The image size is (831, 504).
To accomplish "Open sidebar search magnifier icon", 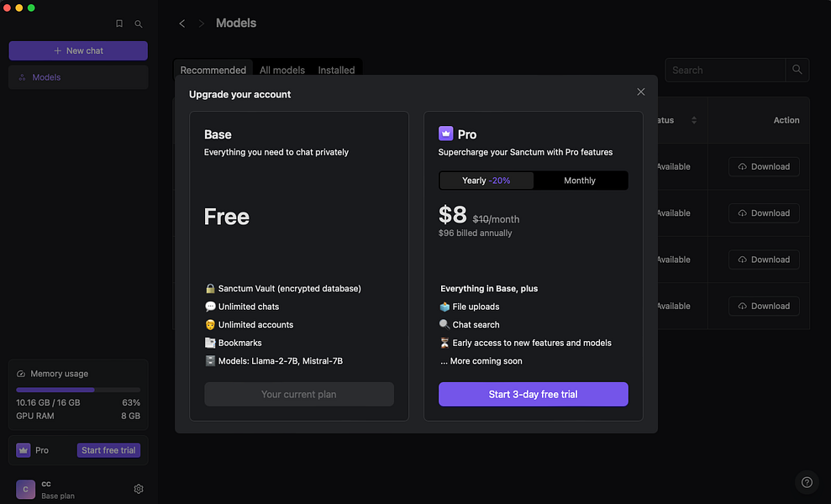I will [x=139, y=24].
